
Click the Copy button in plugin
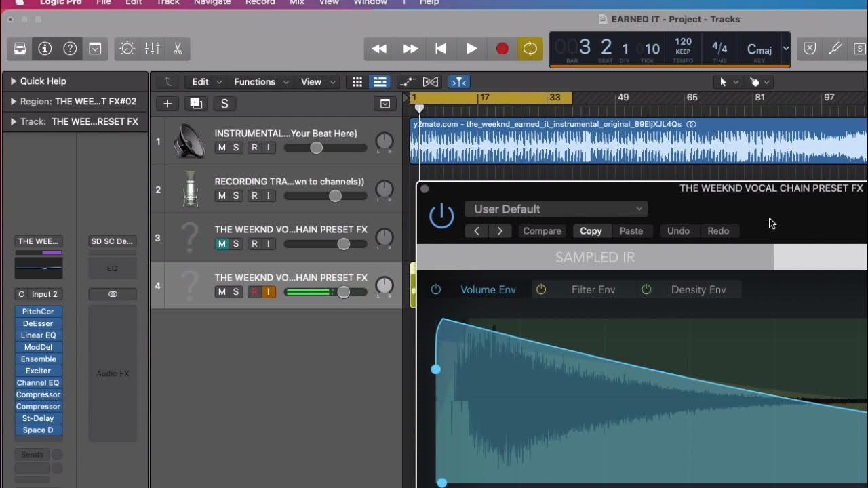591,231
